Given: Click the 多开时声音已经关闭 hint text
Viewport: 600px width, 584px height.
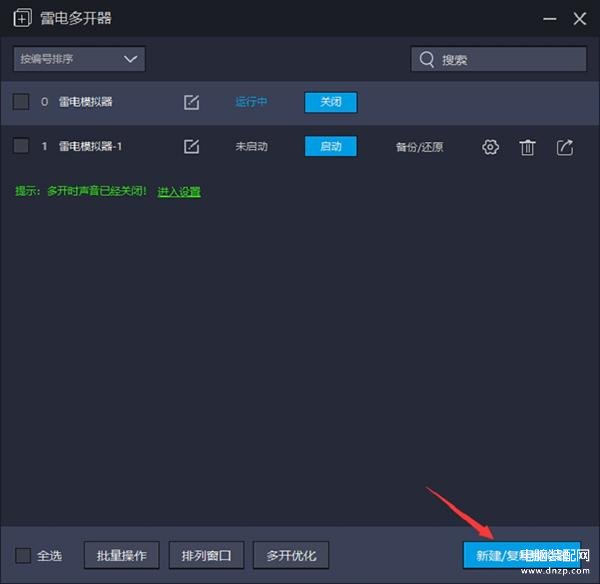Looking at the screenshot, I should 96,191.
